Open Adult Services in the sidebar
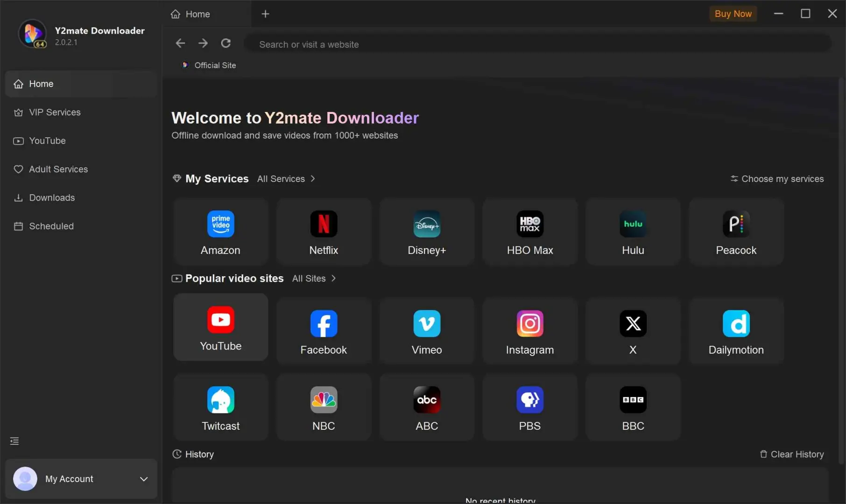Image resolution: width=846 pixels, height=504 pixels. pyautogui.click(x=81, y=169)
